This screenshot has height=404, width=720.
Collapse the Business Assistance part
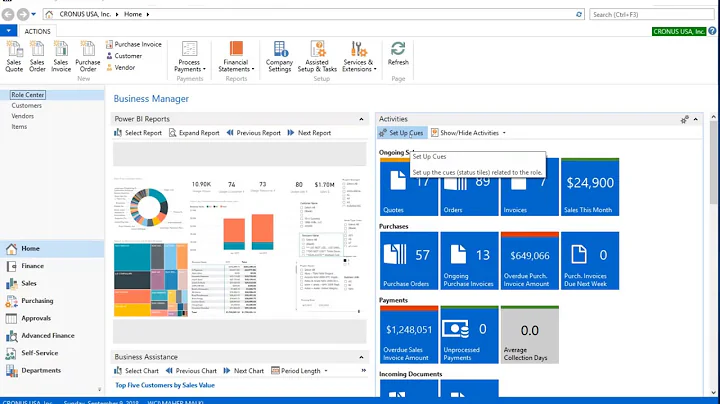click(x=361, y=357)
